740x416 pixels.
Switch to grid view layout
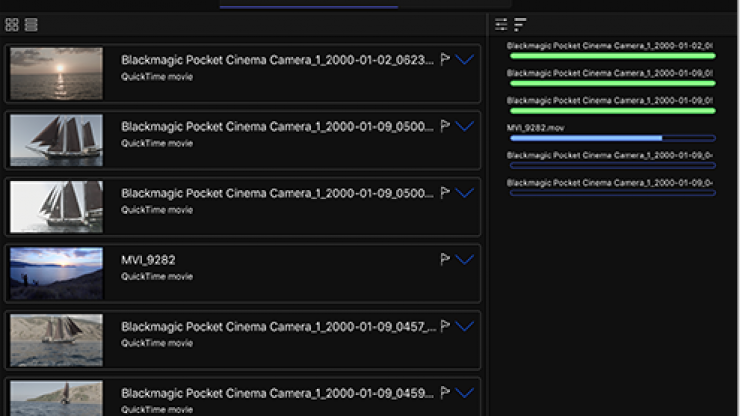coord(12,24)
